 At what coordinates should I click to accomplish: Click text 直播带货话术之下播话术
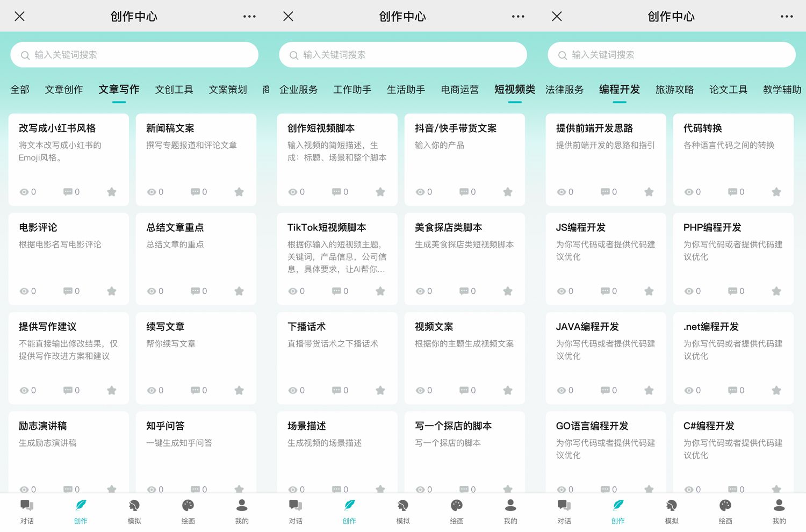(x=333, y=344)
